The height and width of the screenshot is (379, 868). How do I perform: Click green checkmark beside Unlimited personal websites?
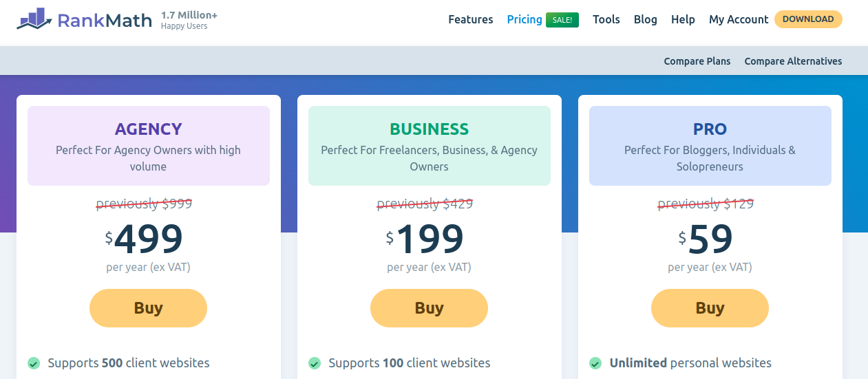(595, 362)
